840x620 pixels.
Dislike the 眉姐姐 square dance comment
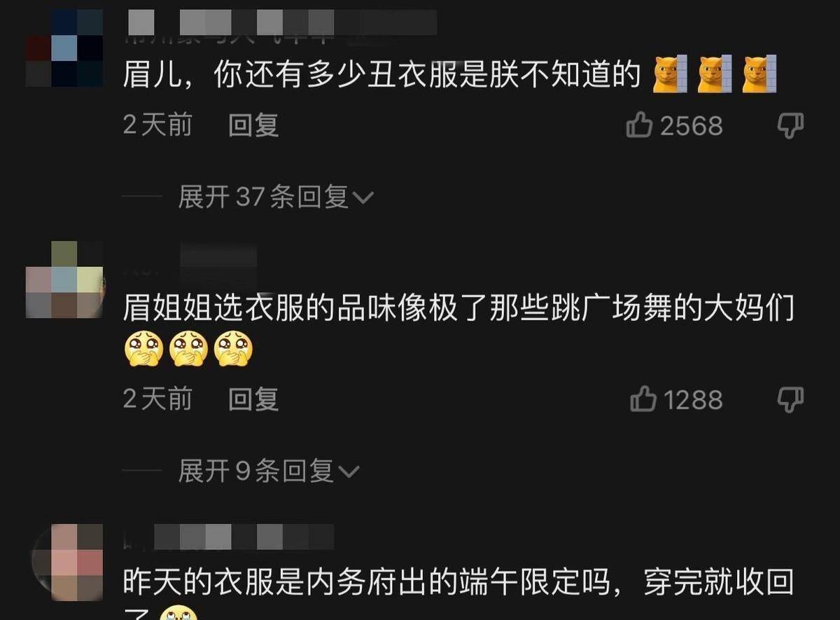[790, 400]
